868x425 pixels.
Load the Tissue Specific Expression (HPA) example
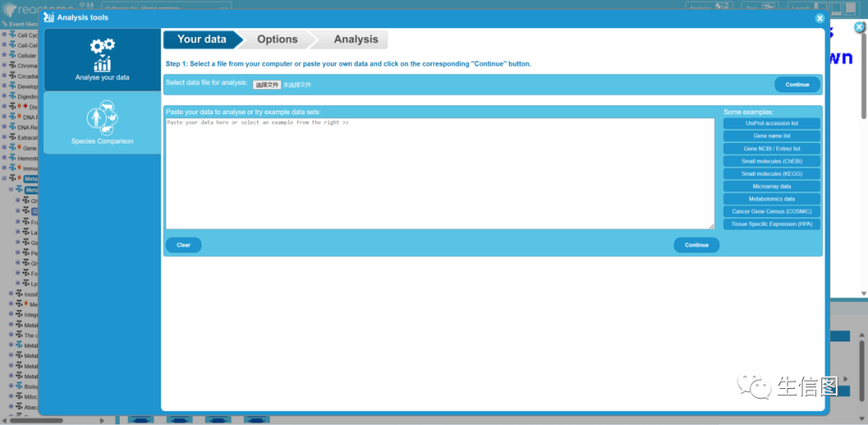click(x=772, y=224)
